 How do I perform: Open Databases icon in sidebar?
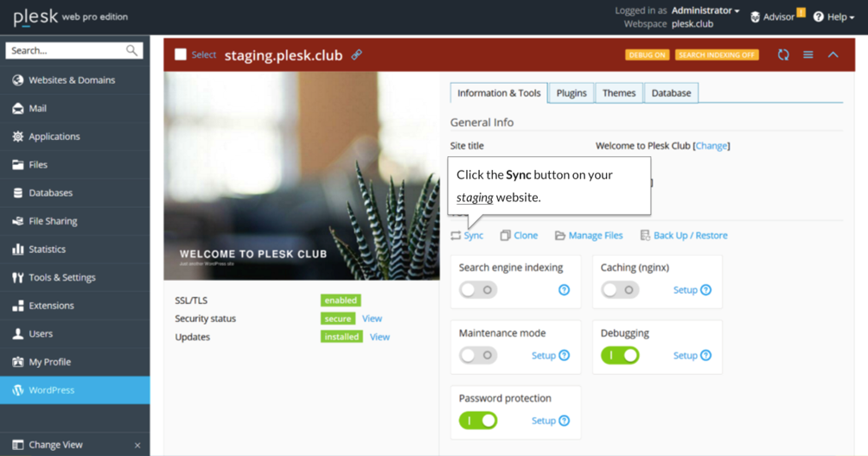click(17, 193)
